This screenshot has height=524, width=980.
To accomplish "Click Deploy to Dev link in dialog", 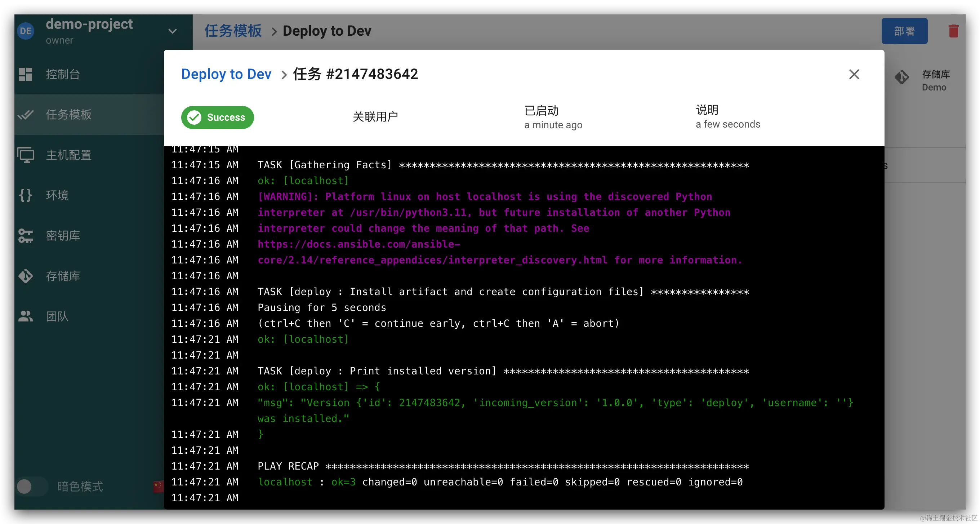I will pos(226,74).
